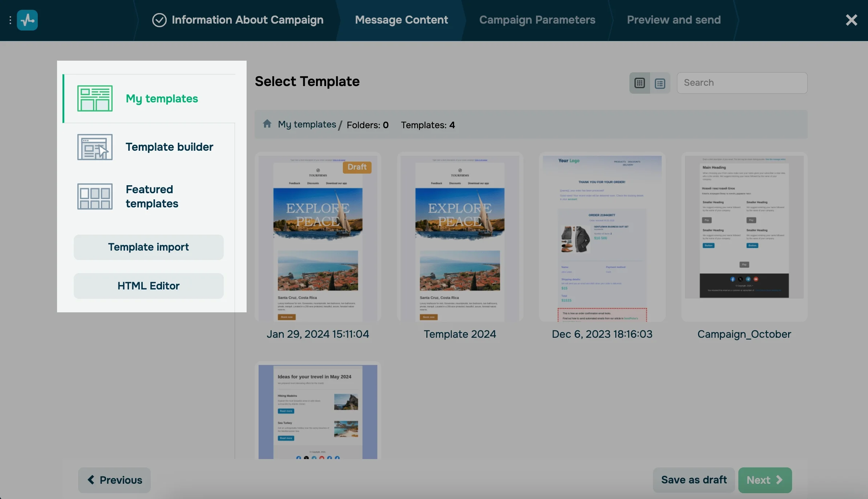
Task: Click the Next button
Action: [x=764, y=480]
